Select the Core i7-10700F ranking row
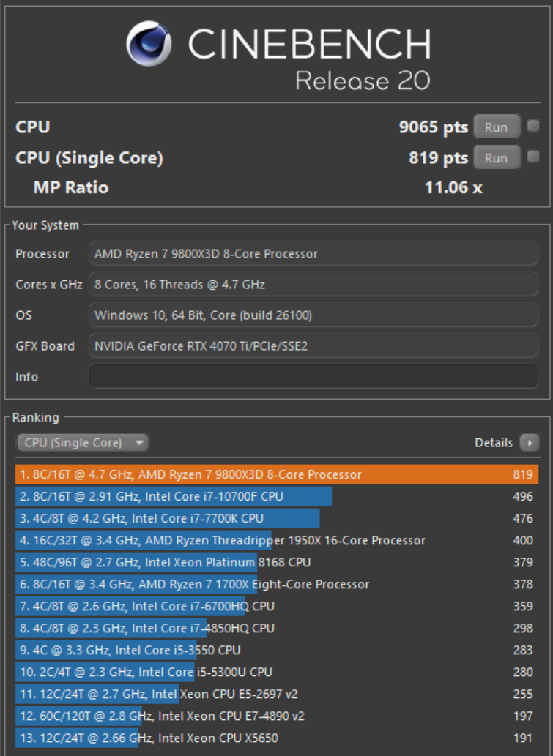The image size is (553, 756). [x=276, y=496]
